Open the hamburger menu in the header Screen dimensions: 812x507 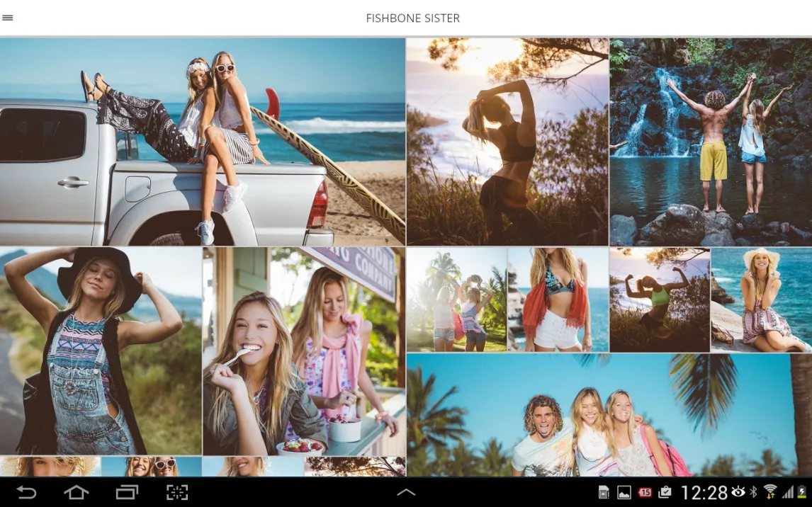(x=8, y=18)
